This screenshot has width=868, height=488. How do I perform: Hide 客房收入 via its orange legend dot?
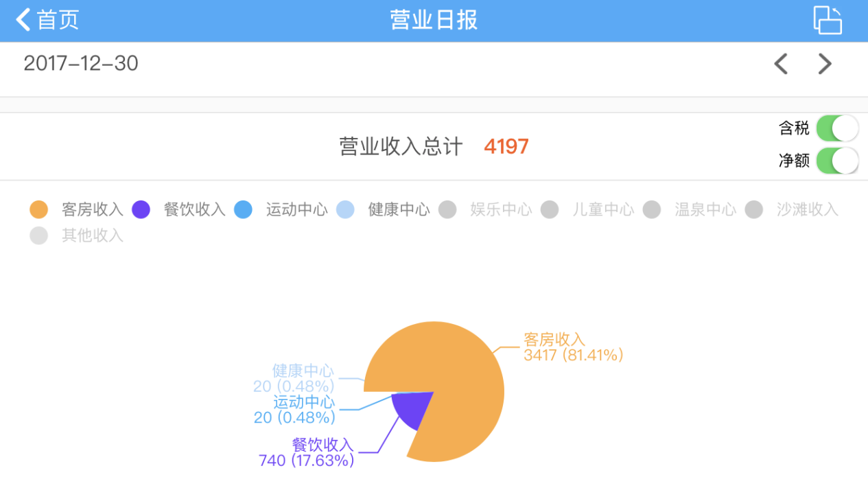pyautogui.click(x=39, y=209)
